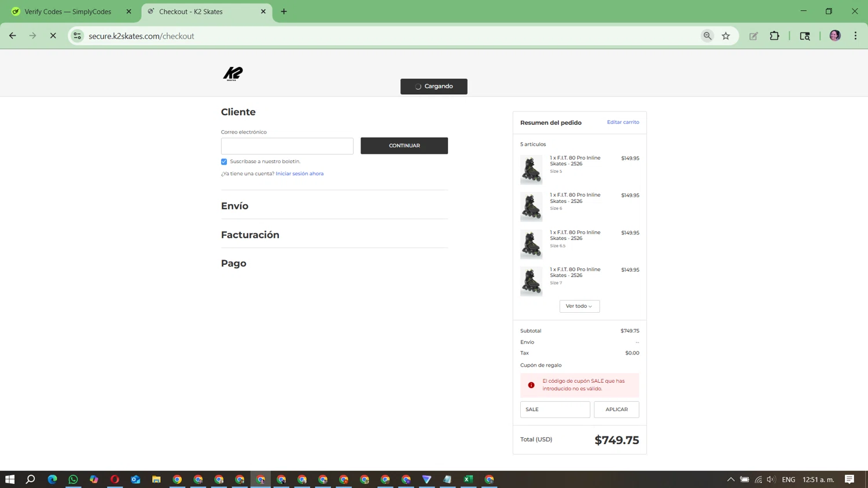Click the Size 6 skate thumbnail
Image resolution: width=868 pixels, height=488 pixels.
(x=531, y=207)
